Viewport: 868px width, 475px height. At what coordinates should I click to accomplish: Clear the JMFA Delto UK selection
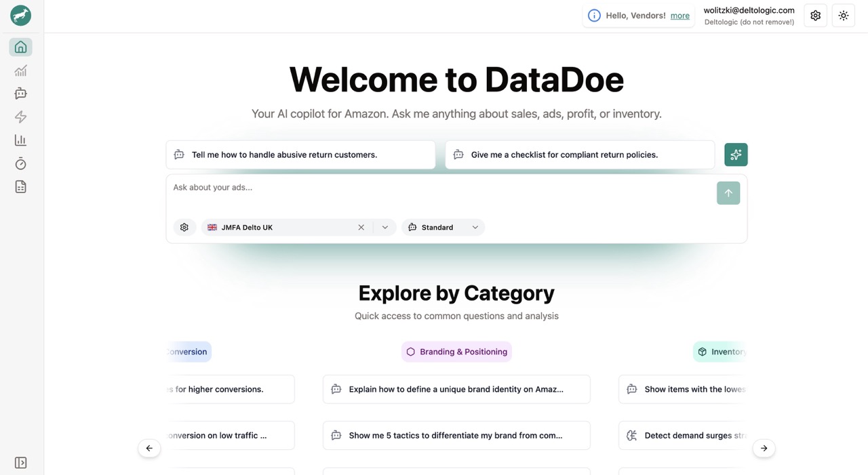tap(361, 228)
